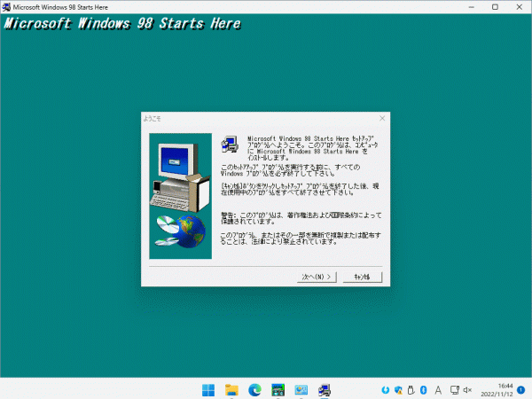Open the notification badge in the tray
This screenshot has width=532, height=399.
(520, 390)
